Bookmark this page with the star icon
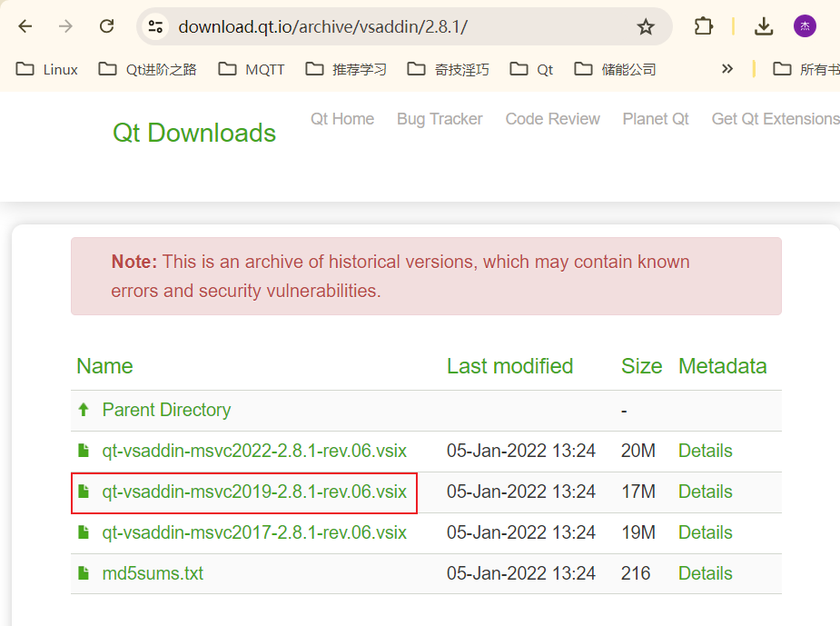The width and height of the screenshot is (840, 626). click(646, 26)
